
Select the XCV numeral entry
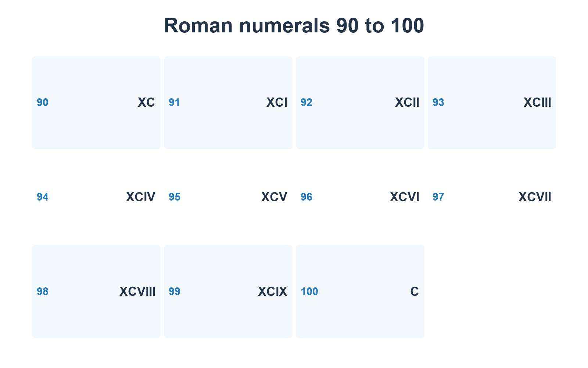tap(228, 197)
